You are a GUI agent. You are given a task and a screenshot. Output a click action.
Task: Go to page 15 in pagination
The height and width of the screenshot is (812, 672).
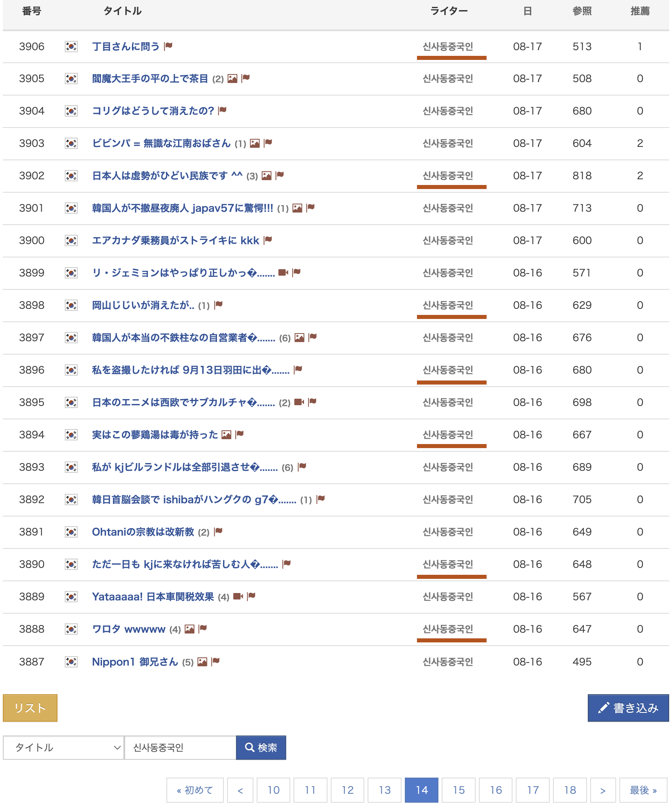click(x=459, y=790)
